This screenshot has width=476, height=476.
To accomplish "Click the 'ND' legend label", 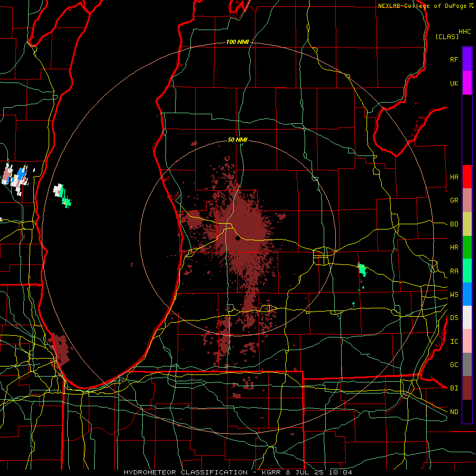I will (454, 412).
